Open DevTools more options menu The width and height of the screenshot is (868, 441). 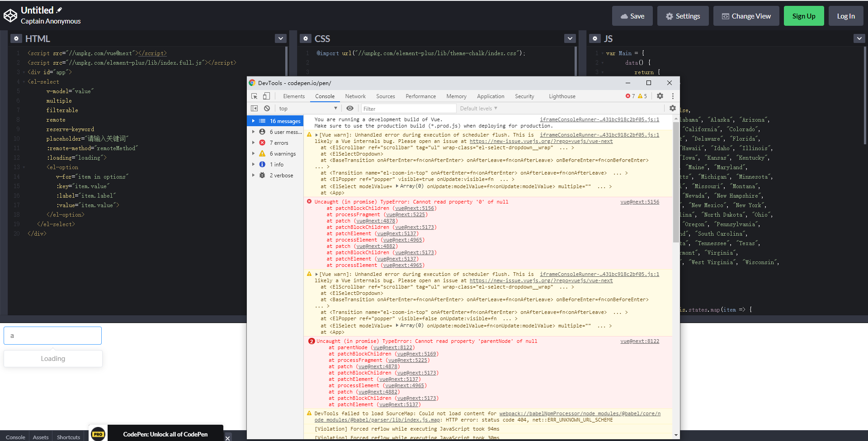coord(673,96)
